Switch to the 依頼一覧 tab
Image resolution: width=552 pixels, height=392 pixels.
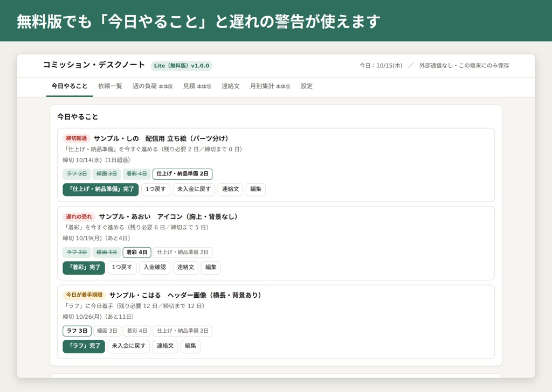pyautogui.click(x=110, y=86)
